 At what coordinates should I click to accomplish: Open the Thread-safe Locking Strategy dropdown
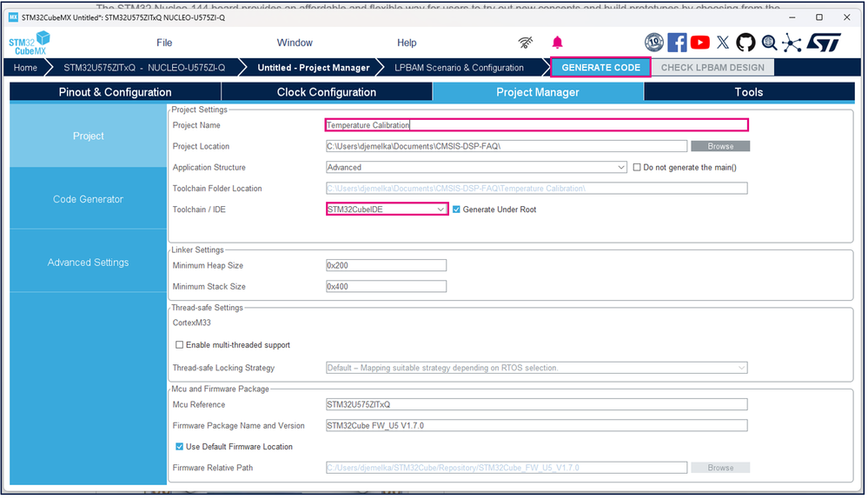point(536,369)
